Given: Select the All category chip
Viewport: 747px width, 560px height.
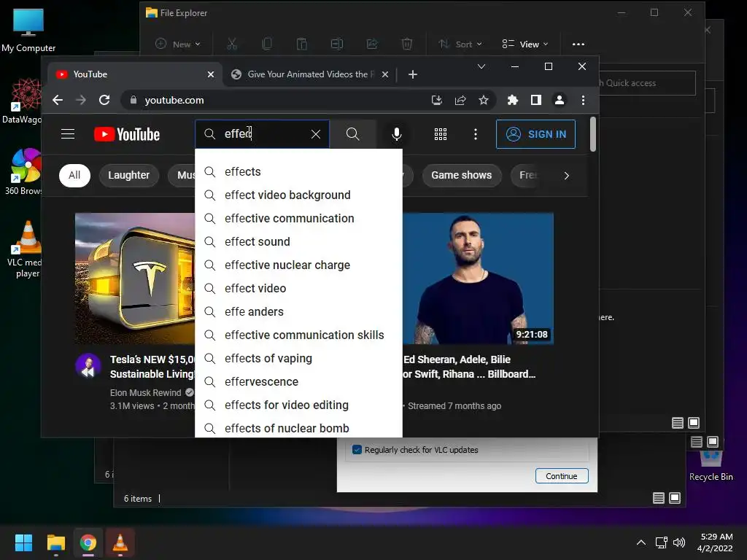Looking at the screenshot, I should tap(74, 175).
